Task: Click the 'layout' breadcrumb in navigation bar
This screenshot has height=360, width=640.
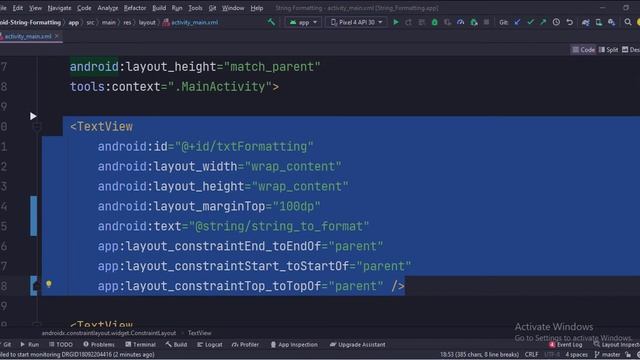Action: coord(147,22)
